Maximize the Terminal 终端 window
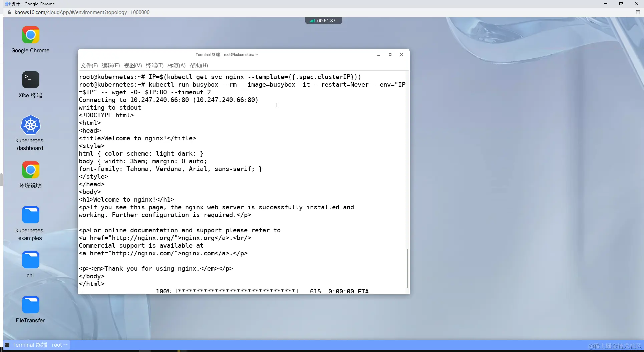This screenshot has width=644, height=352. 390,55
